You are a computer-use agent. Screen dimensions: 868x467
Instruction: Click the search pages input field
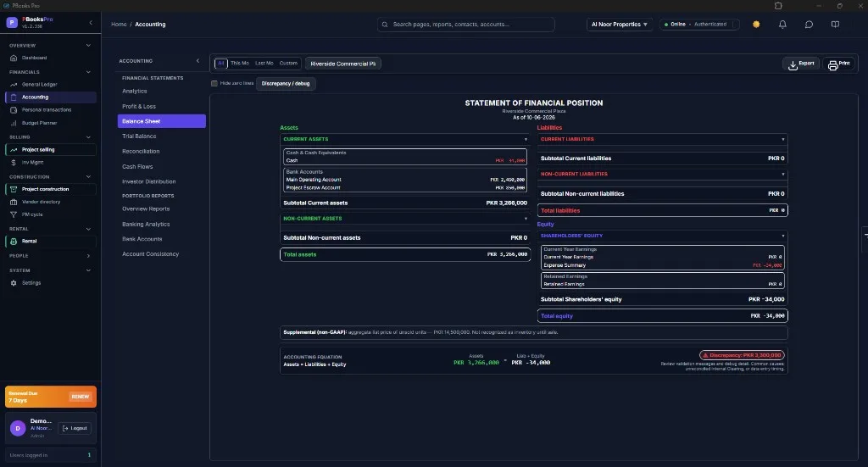(x=466, y=25)
